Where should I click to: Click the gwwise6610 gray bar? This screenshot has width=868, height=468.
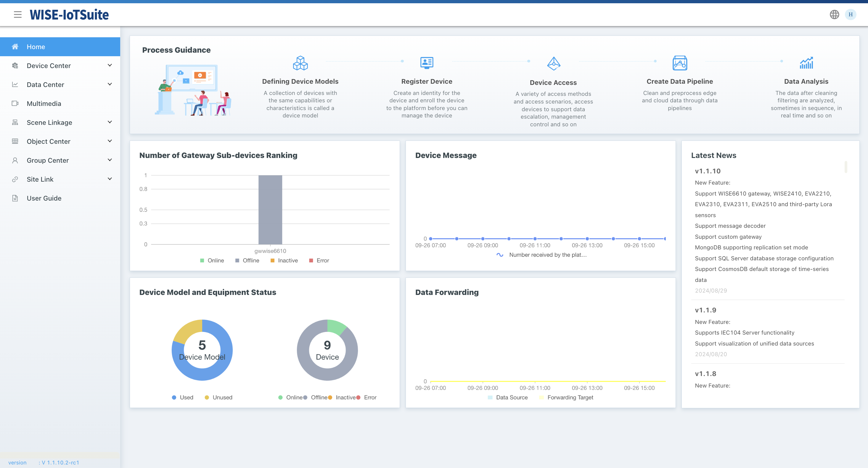[270, 209]
